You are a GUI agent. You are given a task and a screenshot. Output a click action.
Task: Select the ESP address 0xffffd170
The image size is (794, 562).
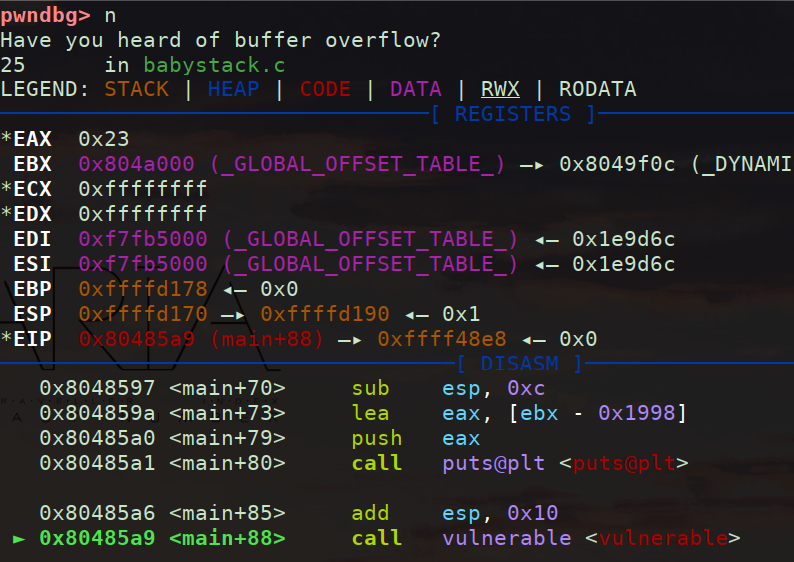point(143,314)
